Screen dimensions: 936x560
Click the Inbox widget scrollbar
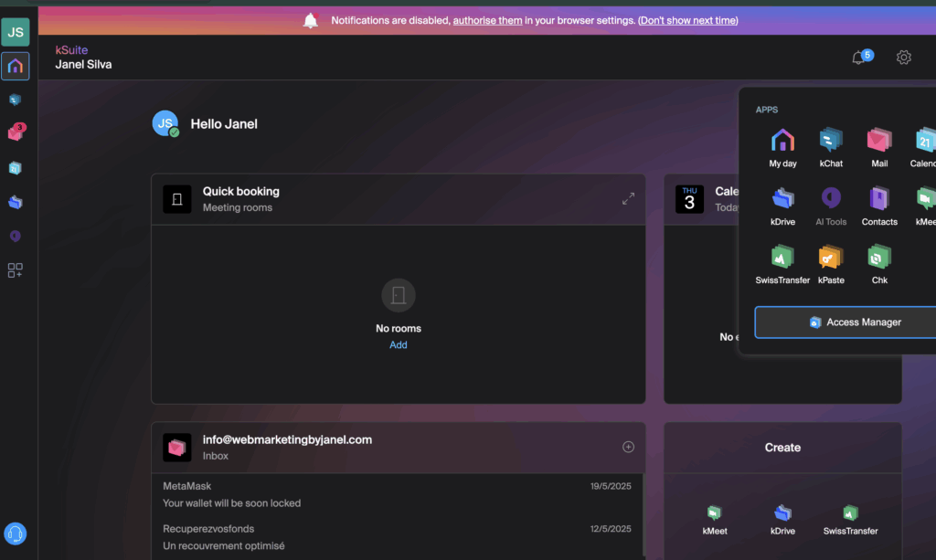point(643,515)
